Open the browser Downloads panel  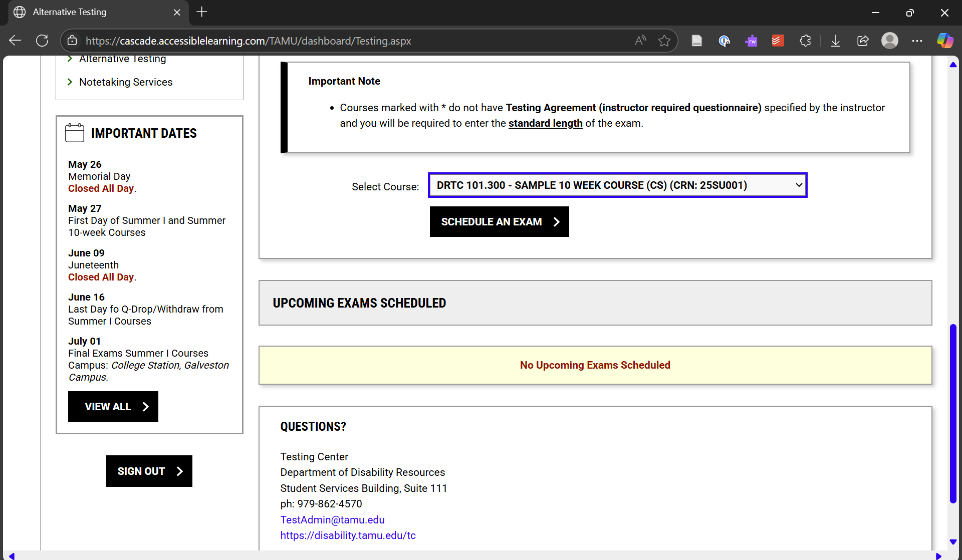pyautogui.click(x=836, y=41)
